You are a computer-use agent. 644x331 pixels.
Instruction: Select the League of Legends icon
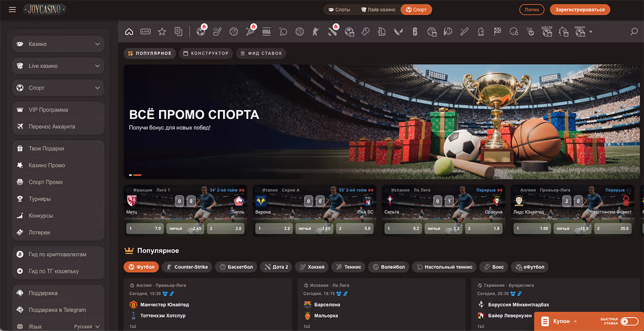pos(381,32)
